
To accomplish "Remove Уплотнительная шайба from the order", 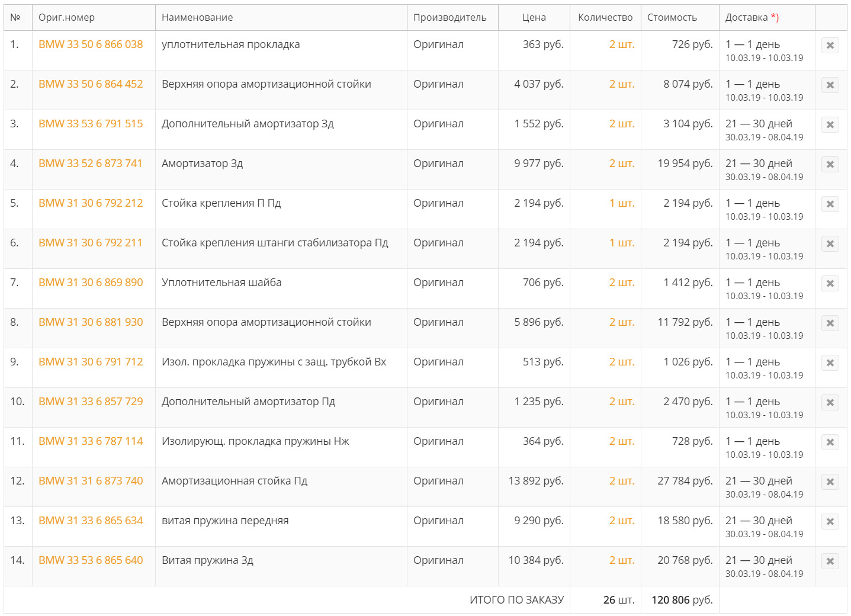I will click(830, 284).
